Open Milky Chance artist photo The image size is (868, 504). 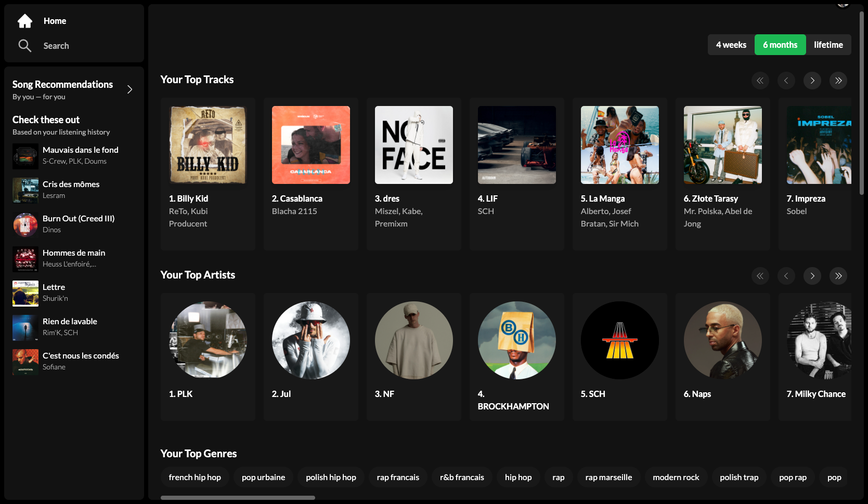819,340
